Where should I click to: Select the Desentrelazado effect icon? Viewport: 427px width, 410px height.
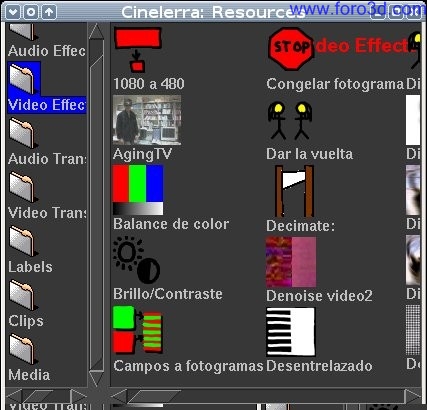click(x=290, y=332)
